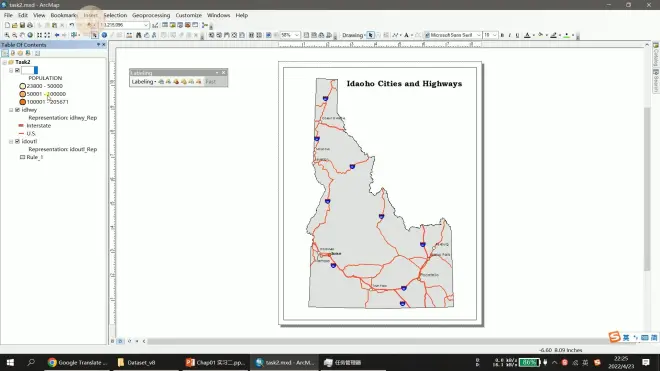Collapse the idhwy layer tree node
660x371 pixels.
point(11,110)
